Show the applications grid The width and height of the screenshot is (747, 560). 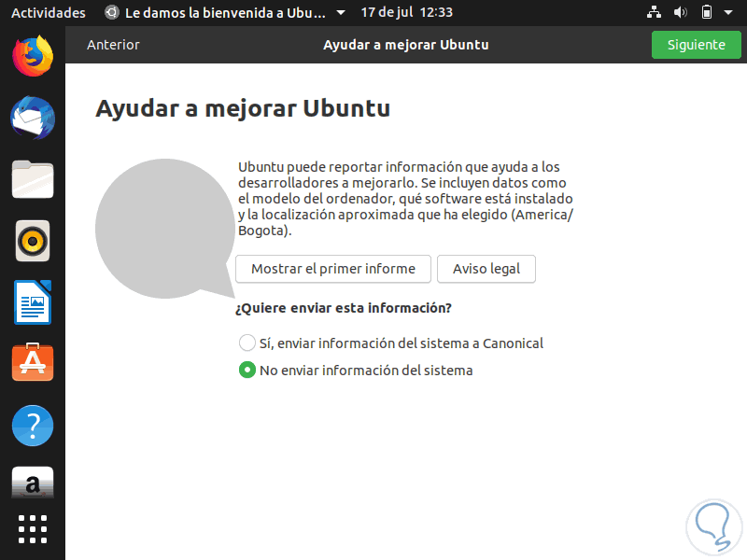coord(33,529)
